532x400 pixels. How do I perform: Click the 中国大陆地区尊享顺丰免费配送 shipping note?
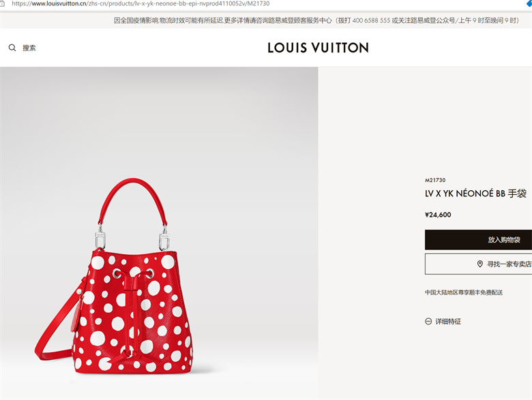point(464,292)
